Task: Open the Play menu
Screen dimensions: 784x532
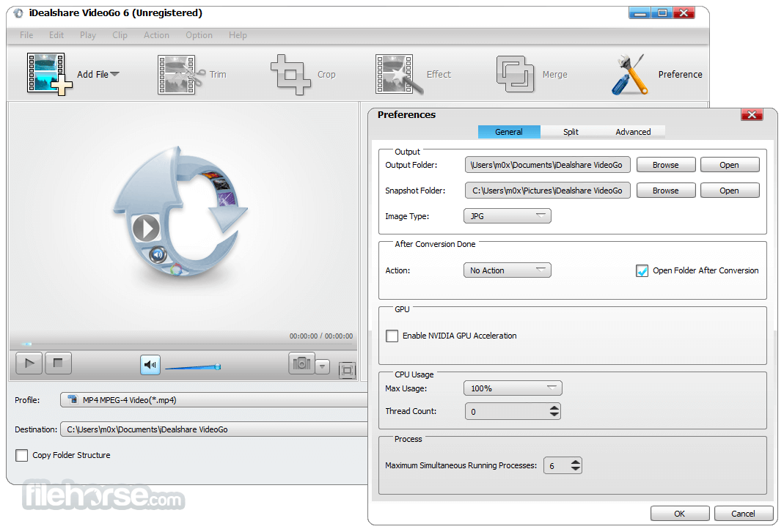Action: tap(87, 35)
